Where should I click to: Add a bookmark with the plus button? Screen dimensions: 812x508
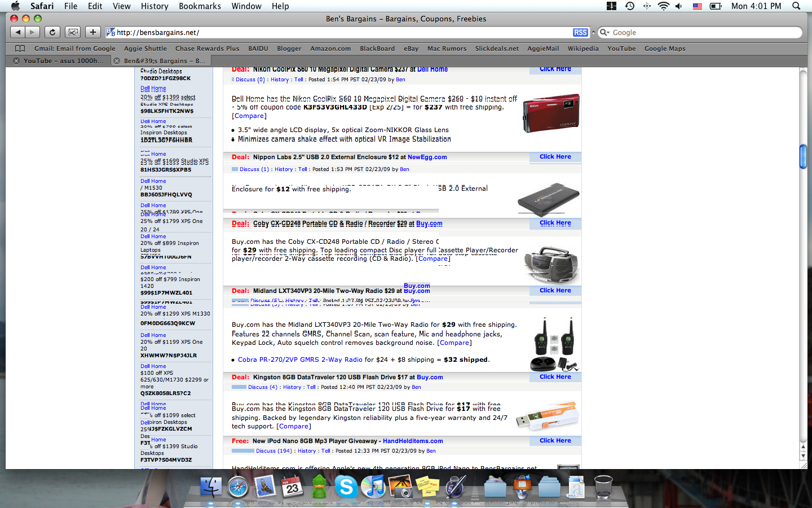click(93, 32)
